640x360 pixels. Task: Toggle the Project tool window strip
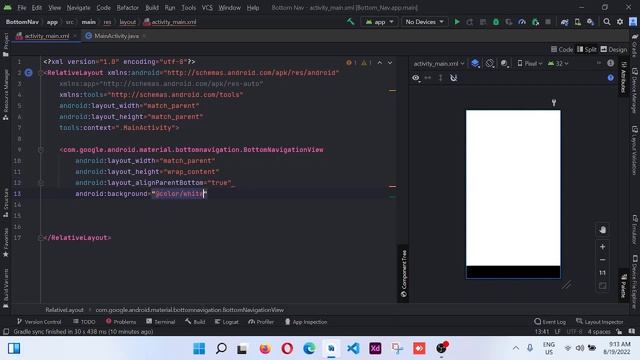point(5,45)
